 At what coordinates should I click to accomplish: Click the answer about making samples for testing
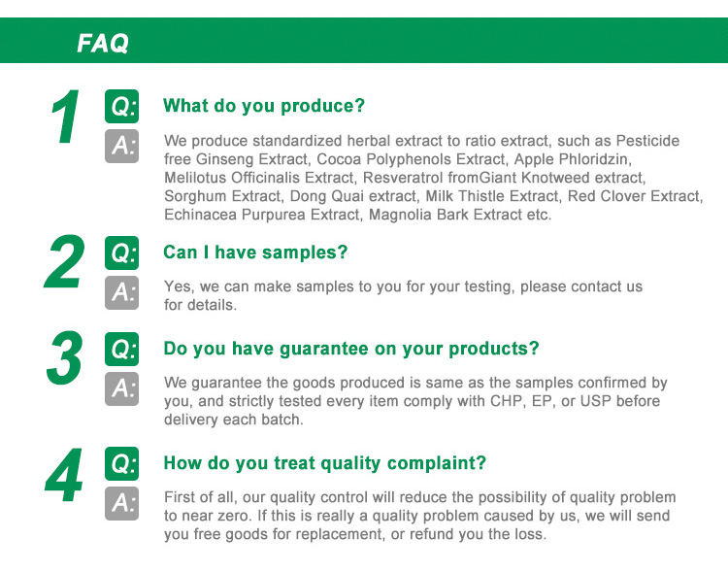pyautogui.click(x=403, y=295)
